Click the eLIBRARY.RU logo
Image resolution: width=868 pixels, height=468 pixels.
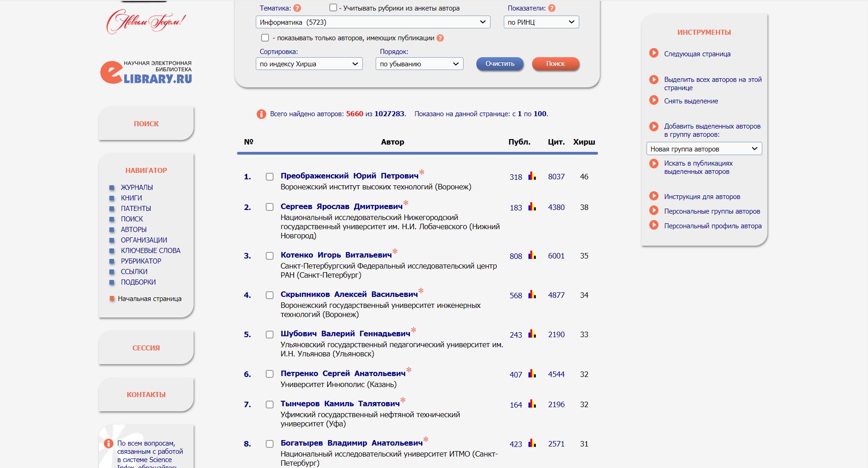tap(146, 72)
